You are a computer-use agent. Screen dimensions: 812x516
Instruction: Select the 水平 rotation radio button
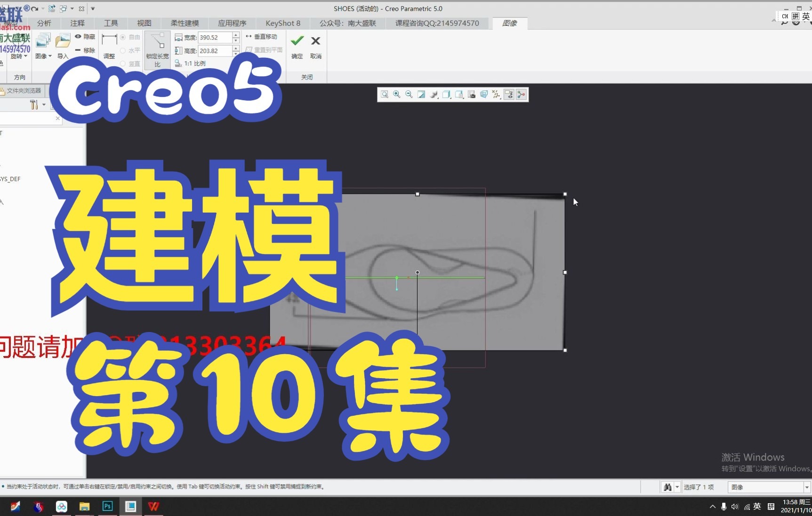tap(122, 51)
